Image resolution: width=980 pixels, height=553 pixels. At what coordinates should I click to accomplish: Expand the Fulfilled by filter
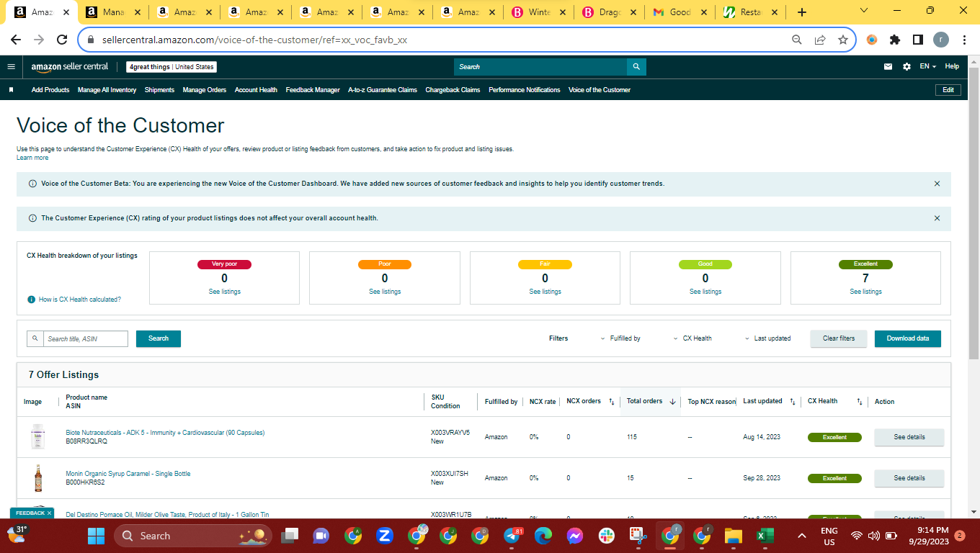point(620,338)
